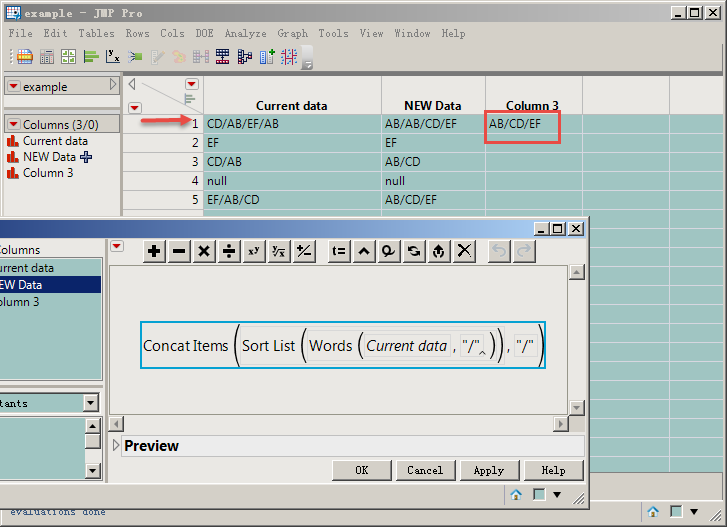Open the Columns (3/0) red triangle menu
This screenshot has height=527, width=727.
[13, 124]
